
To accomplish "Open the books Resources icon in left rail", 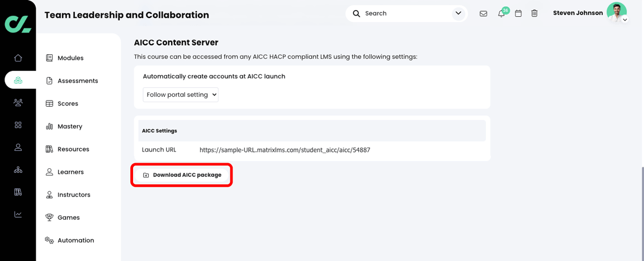I will (x=18, y=192).
